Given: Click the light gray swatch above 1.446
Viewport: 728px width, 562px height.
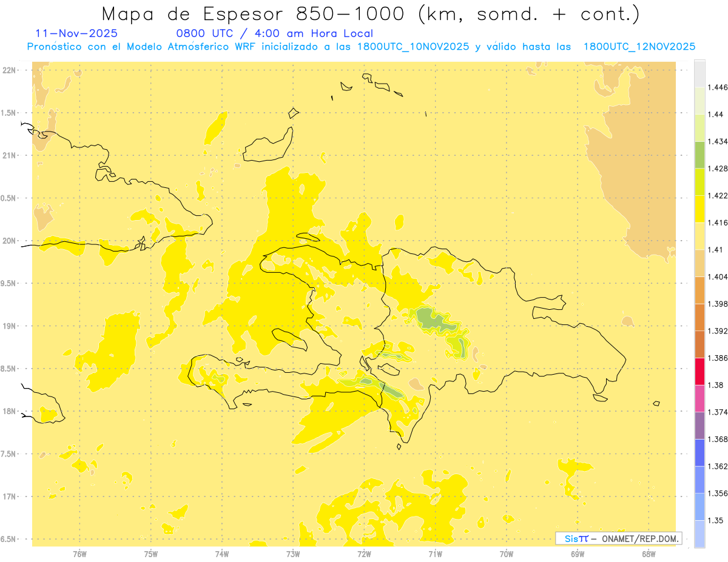Looking at the screenshot, I should [x=699, y=73].
